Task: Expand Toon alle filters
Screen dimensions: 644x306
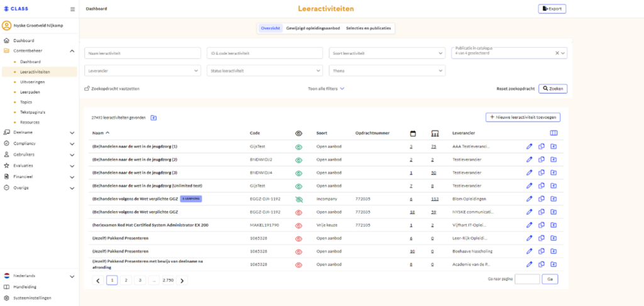Action: point(326,89)
